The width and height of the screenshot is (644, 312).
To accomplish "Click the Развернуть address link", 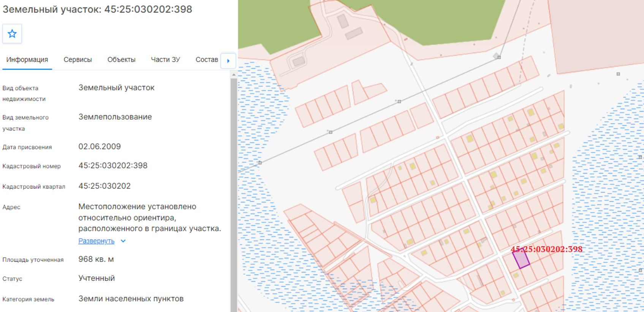I will (96, 241).
